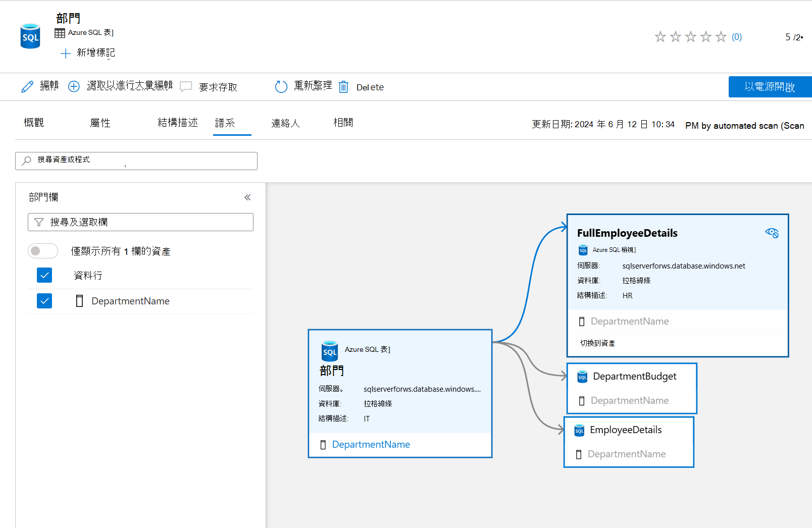This screenshot has width=812, height=528.
Task: Expand the DepartmentName column in 部門 node
Action: [x=371, y=444]
